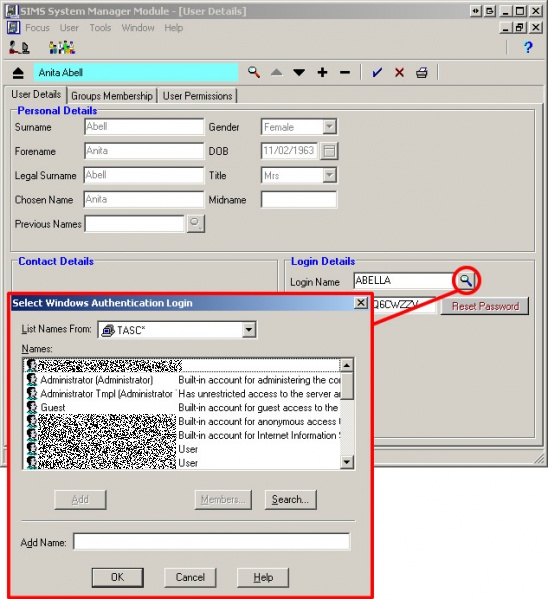Click the search magnifier icon in toolbar

tap(254, 72)
